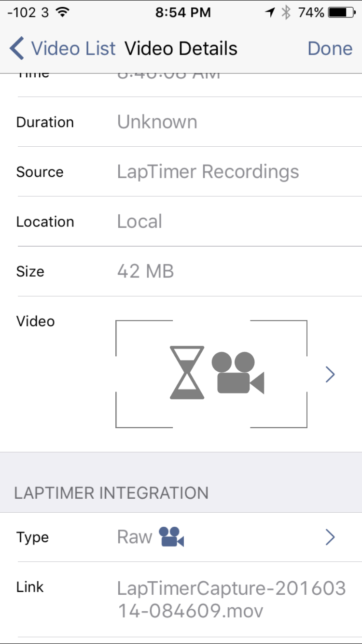Viewport: 362px width, 644px height.
Task: Tap the Wi-Fi signal icon
Action: [x=62, y=13]
